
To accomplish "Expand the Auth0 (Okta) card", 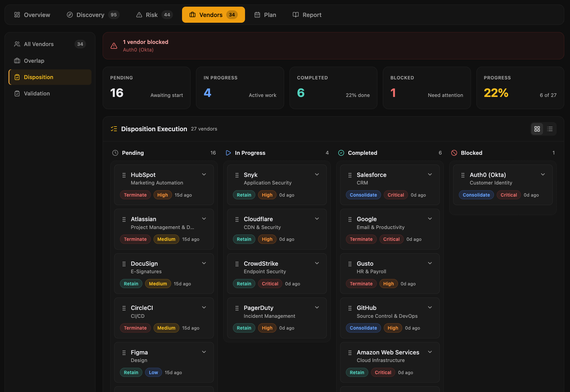I will click(x=543, y=174).
